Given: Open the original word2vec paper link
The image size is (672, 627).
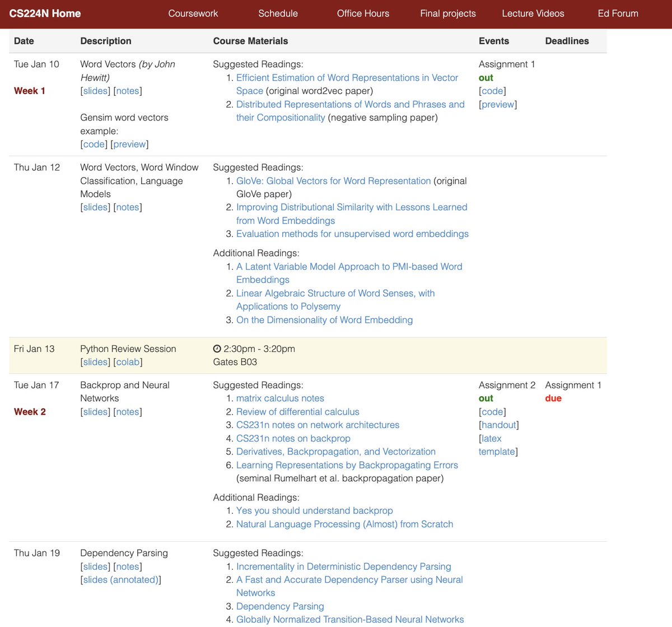Looking at the screenshot, I should (347, 77).
